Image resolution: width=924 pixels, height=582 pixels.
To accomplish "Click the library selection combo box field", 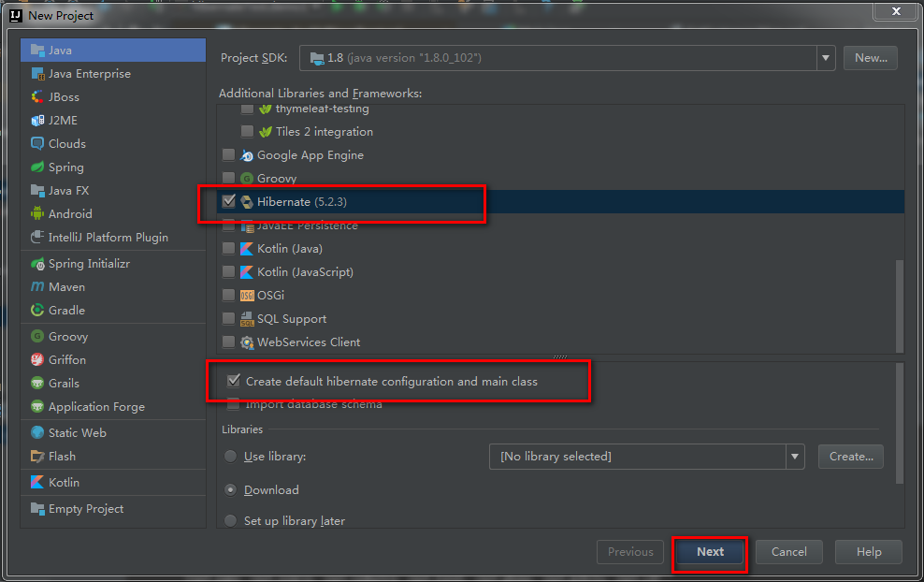I will point(646,457).
